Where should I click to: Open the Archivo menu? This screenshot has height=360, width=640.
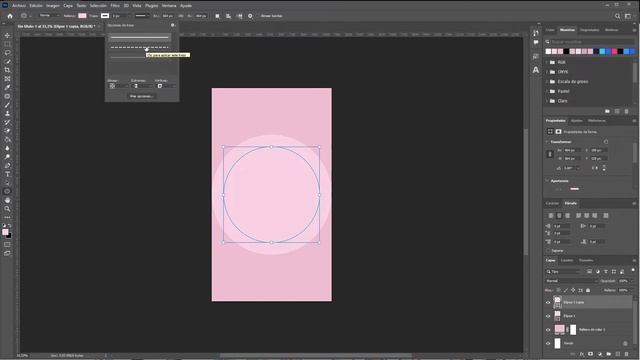tap(19, 6)
